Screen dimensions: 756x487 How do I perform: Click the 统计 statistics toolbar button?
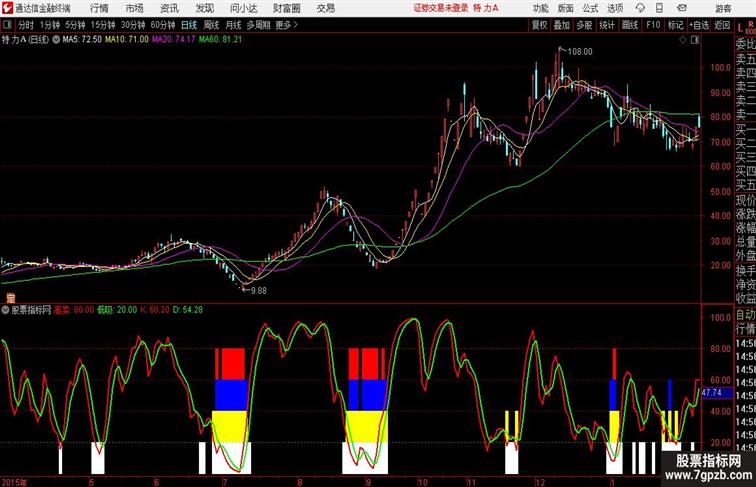pyautogui.click(x=607, y=25)
